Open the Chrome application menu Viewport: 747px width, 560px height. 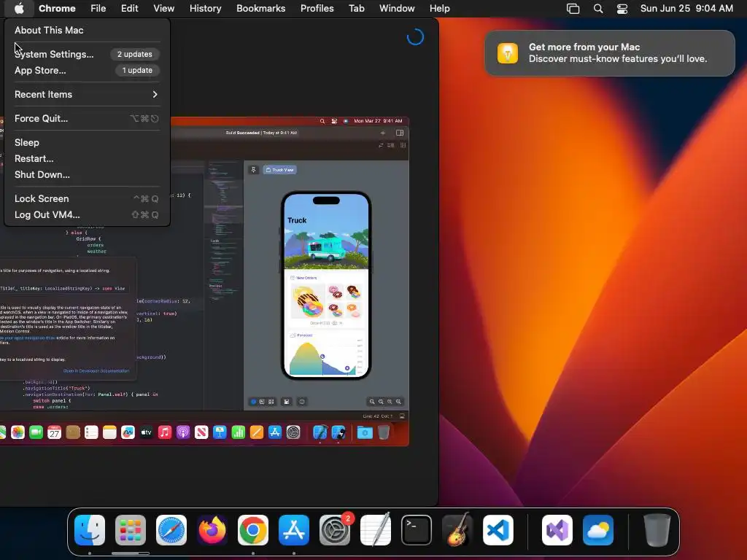click(57, 9)
